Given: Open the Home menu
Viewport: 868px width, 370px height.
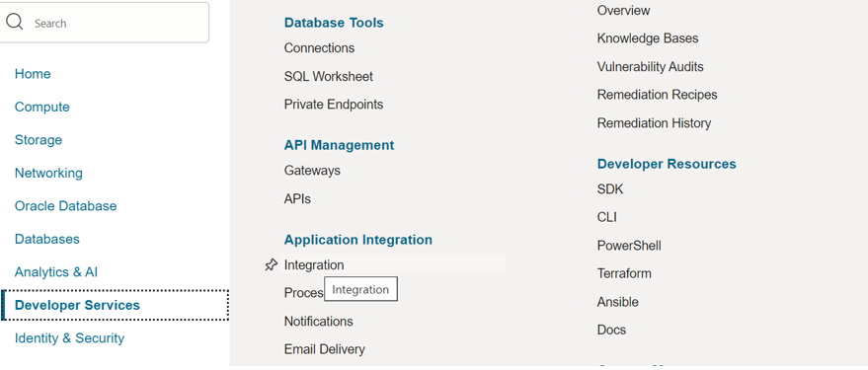Looking at the screenshot, I should (33, 74).
